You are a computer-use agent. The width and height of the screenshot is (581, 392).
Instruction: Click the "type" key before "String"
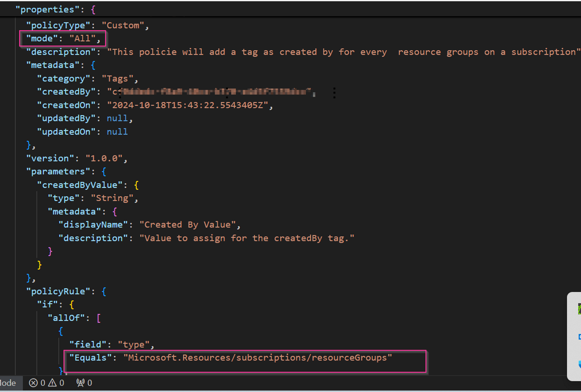[x=64, y=198]
